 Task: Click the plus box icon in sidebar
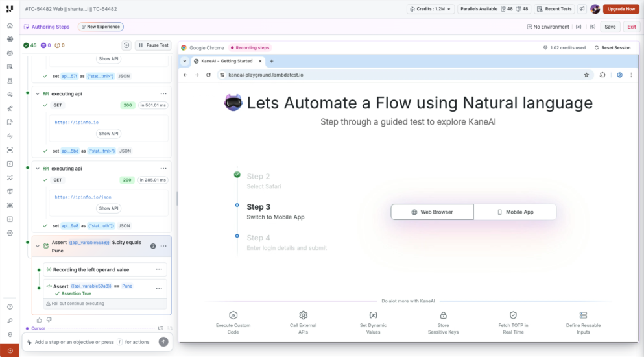pos(10,219)
